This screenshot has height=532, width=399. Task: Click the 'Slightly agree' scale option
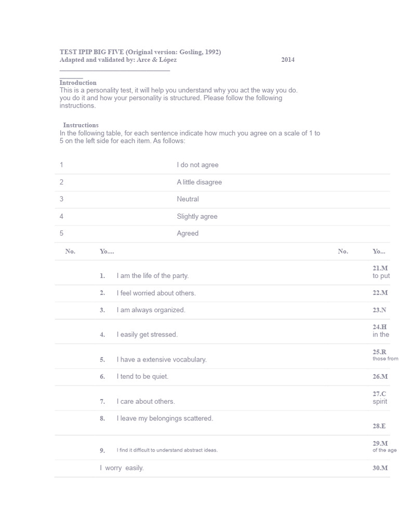197,217
